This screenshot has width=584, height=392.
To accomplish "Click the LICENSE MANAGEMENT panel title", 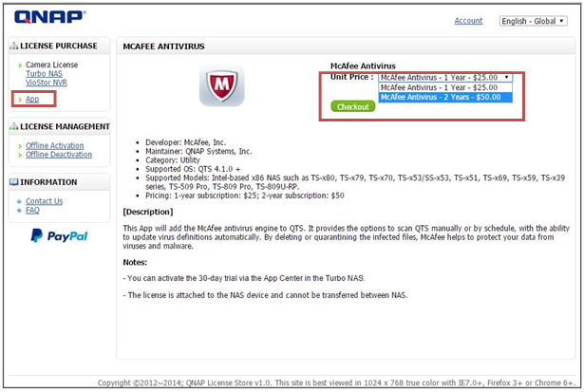I will pos(65,126).
